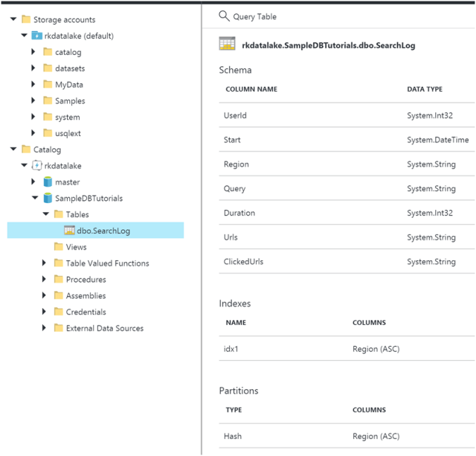Click the datasets folder icon
The image size is (476, 456).
coord(48,68)
